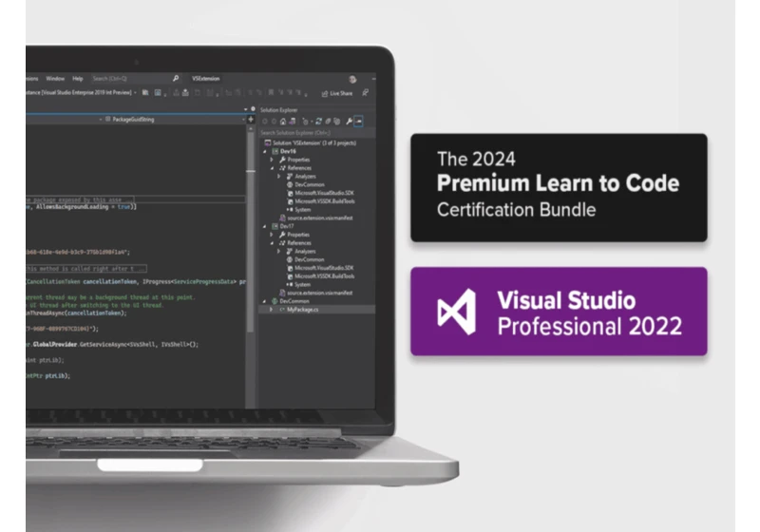Screen dimensions: 760x532
Task: Click the Visual Studio logo icon
Action: click(x=457, y=312)
